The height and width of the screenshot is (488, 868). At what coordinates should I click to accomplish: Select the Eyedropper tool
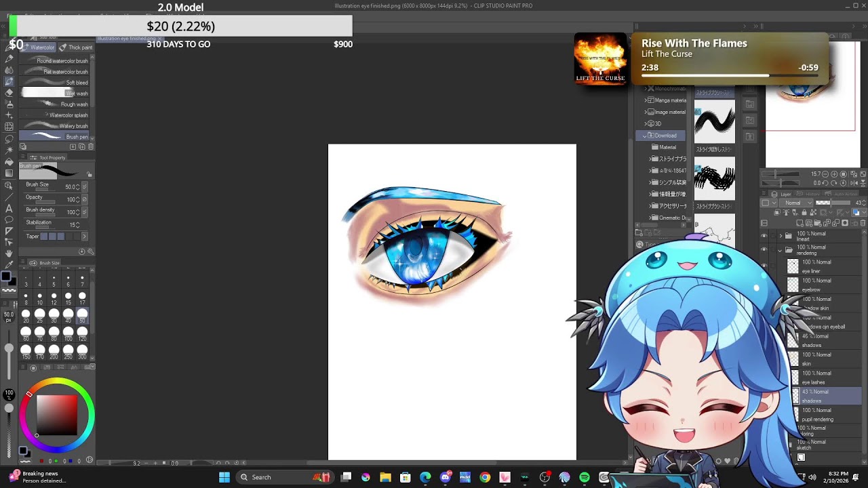coord(9,265)
